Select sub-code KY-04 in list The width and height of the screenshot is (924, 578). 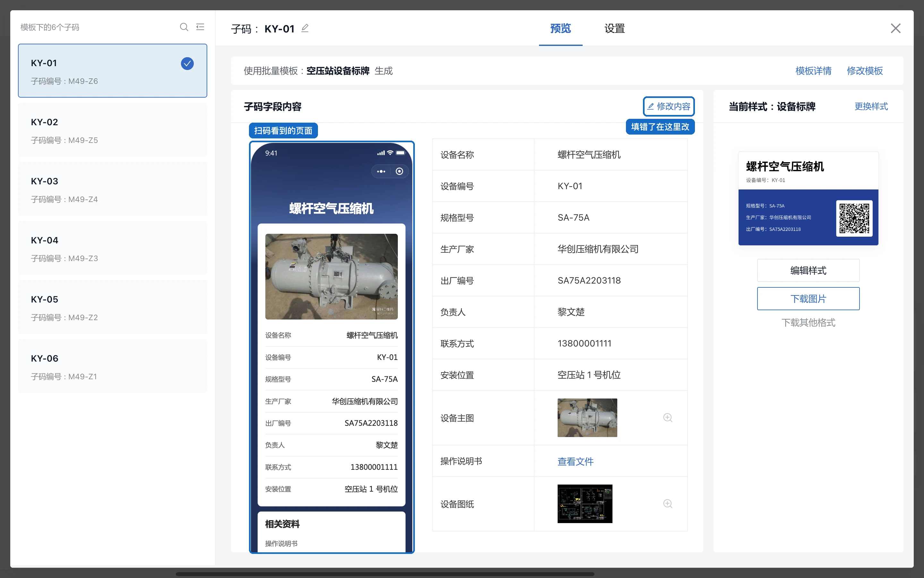tap(113, 248)
